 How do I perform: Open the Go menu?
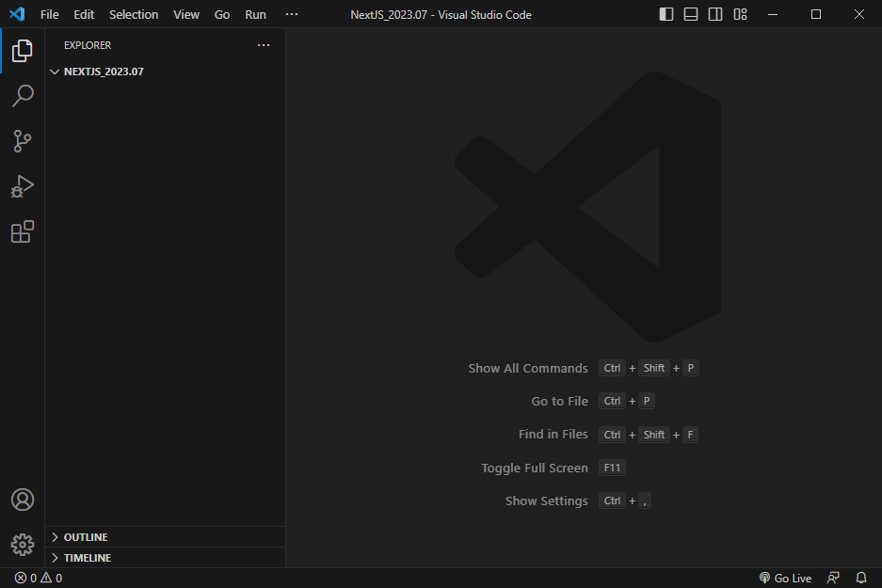[221, 15]
